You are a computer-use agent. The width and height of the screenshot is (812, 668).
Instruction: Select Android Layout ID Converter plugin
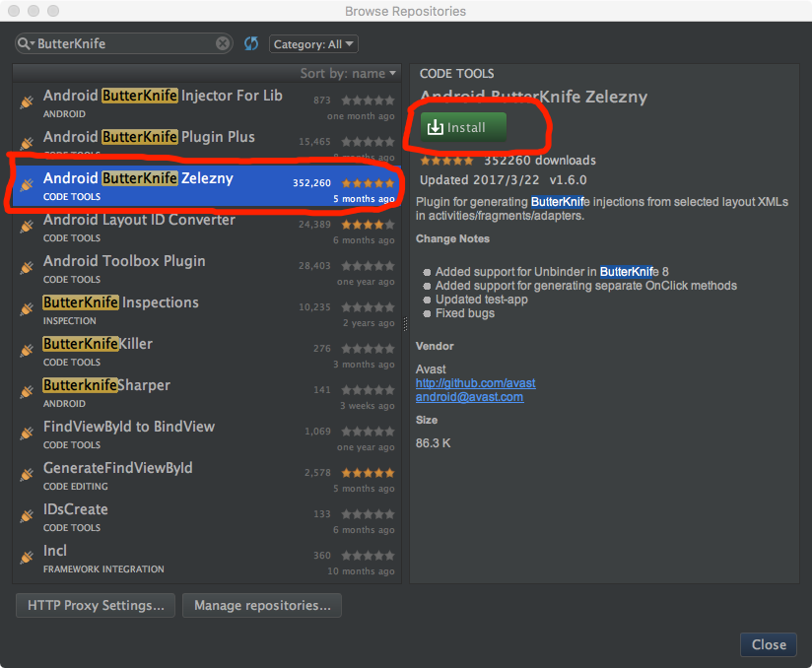(x=207, y=228)
